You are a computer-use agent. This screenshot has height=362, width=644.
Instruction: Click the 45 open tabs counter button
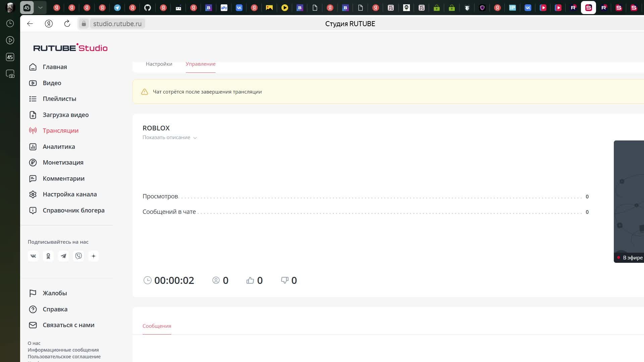coord(27,7)
